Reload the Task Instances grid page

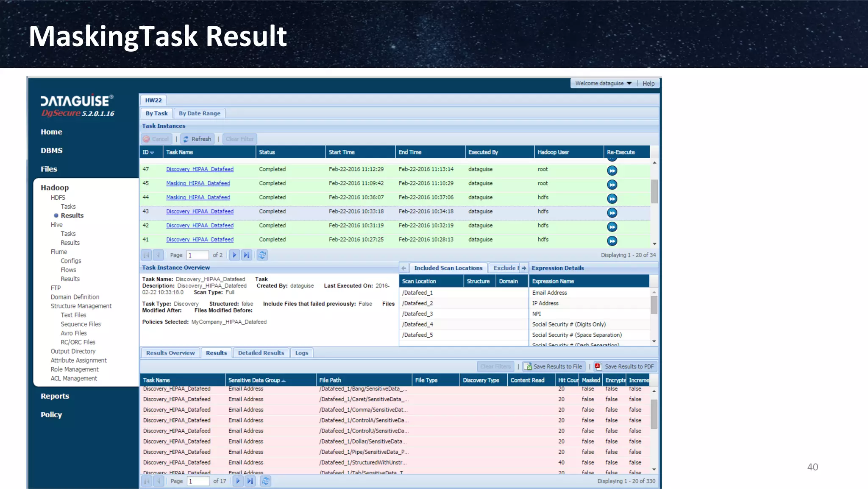pyautogui.click(x=262, y=255)
